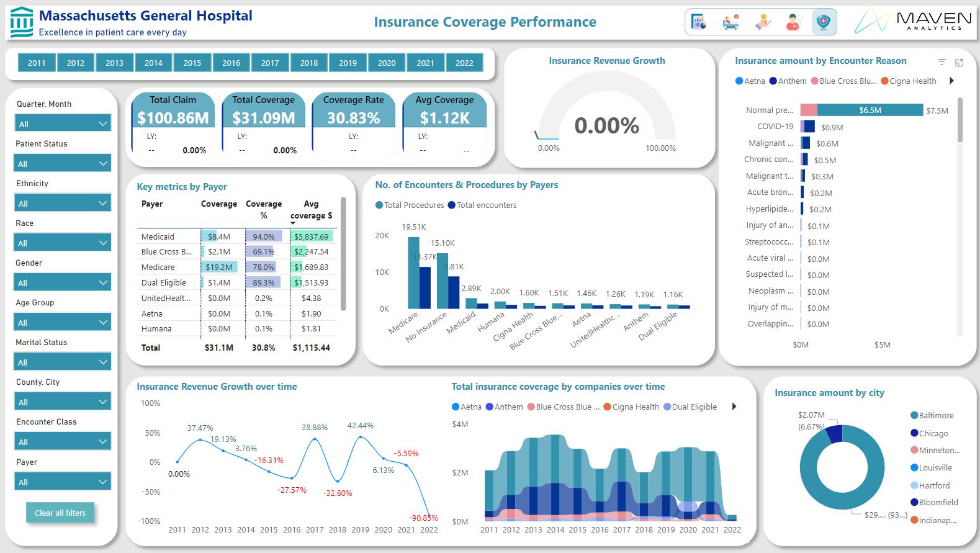Click the Encounter Reason chart vertical scrollbar
This screenshot has height=553, width=980.
point(960,119)
